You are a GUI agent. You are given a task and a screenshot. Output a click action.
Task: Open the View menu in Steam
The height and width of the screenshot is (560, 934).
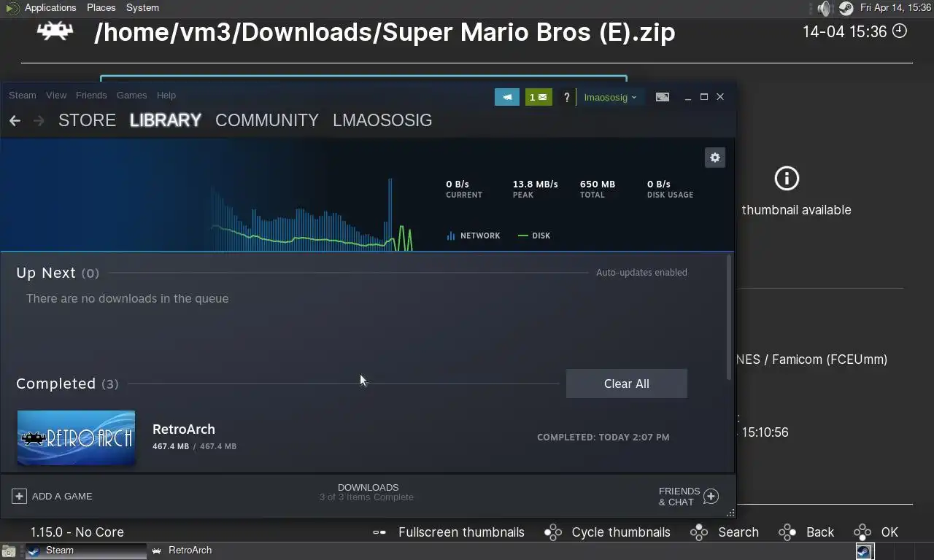(56, 96)
